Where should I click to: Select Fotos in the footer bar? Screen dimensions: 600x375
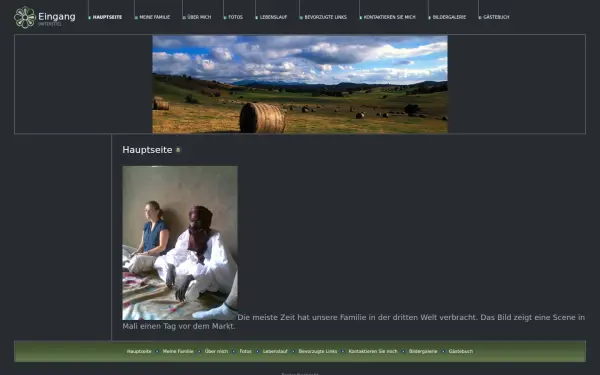[245, 351]
